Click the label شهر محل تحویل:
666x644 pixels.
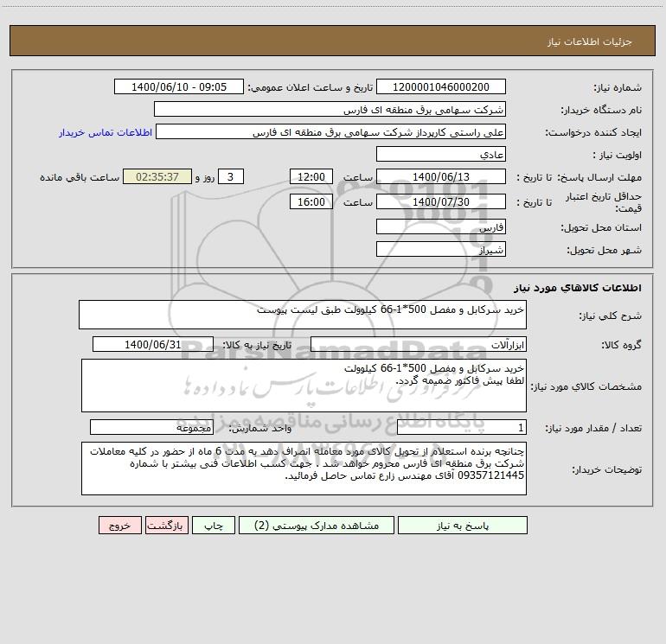click(x=604, y=250)
